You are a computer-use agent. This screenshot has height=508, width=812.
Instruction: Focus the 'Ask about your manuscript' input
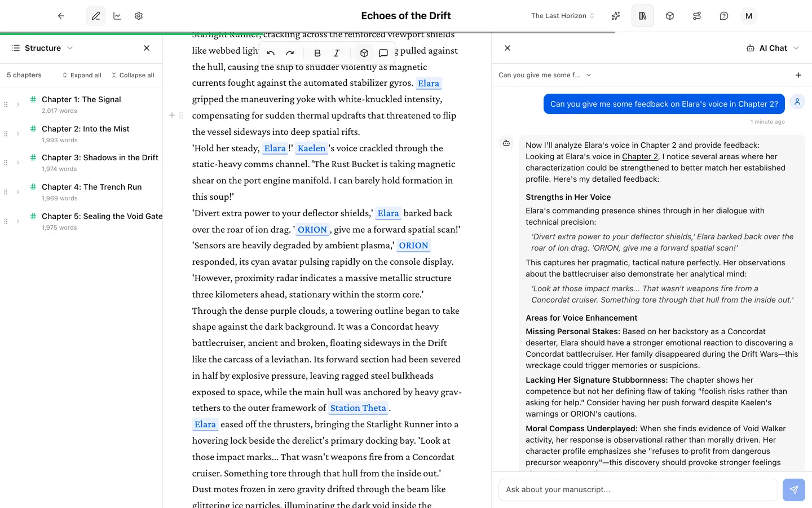(x=638, y=490)
